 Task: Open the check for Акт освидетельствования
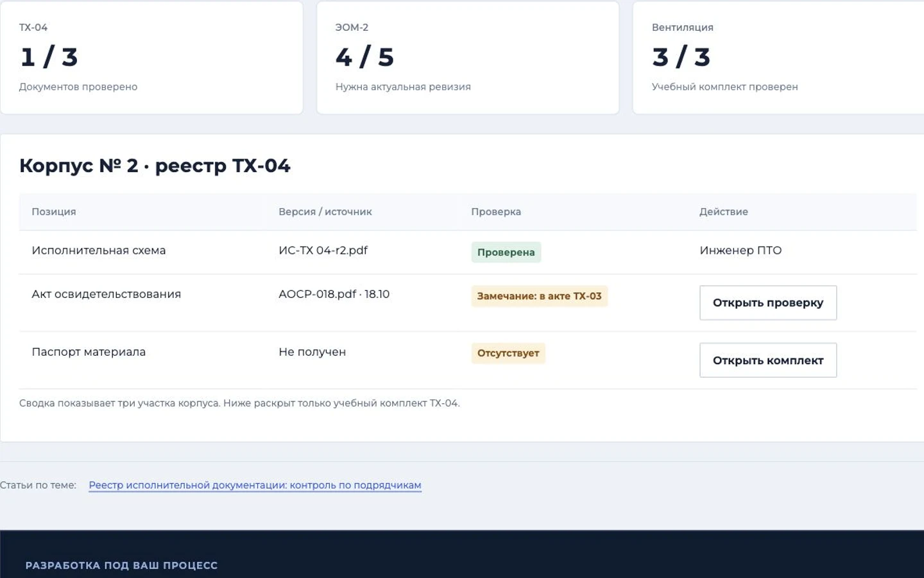[x=768, y=302]
